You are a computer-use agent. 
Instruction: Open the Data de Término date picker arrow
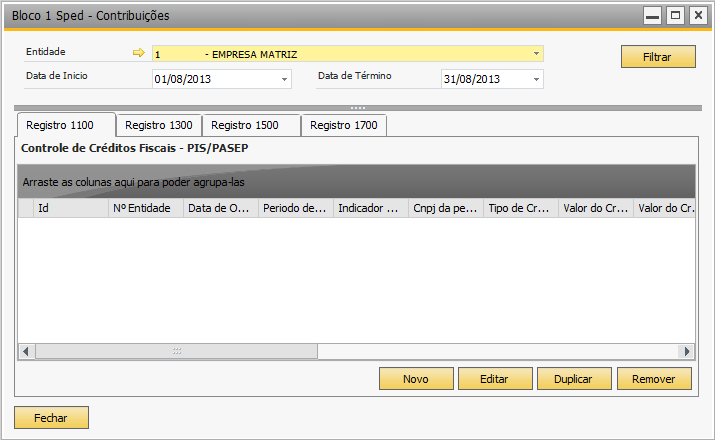[x=536, y=79]
